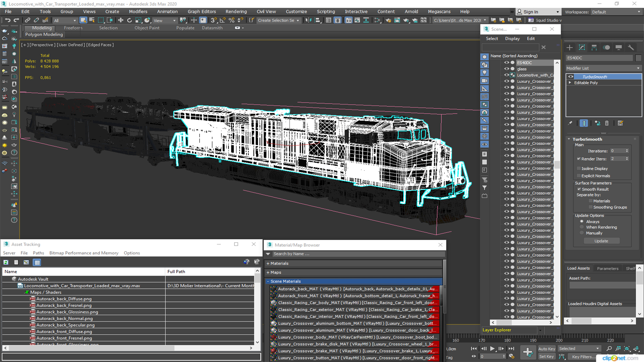Select the When Rendering radio option

pyautogui.click(x=582, y=227)
